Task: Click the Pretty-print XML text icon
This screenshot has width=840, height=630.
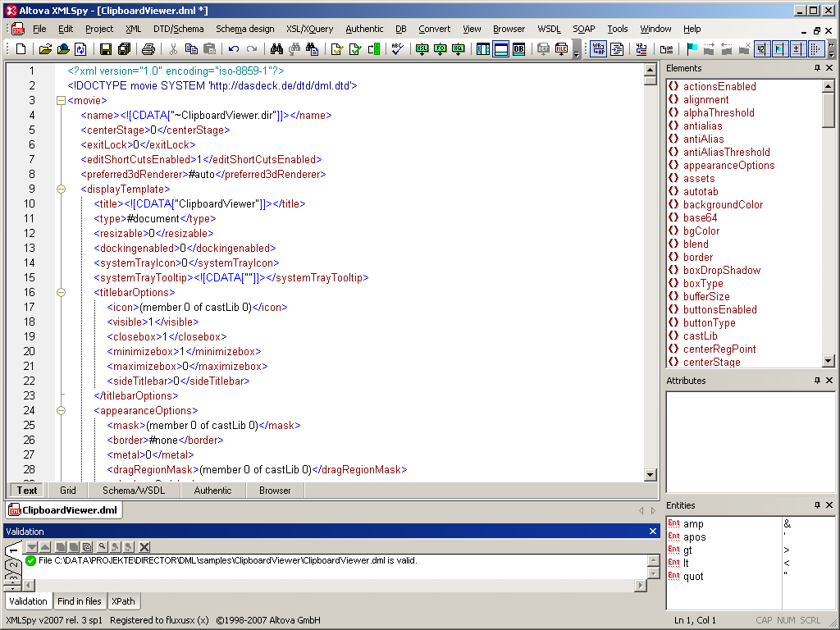Action: 617,49
